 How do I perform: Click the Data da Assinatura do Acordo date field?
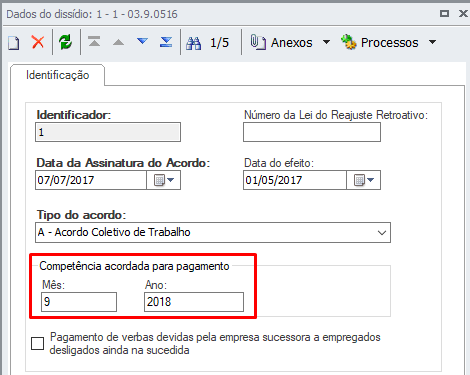[91, 180]
